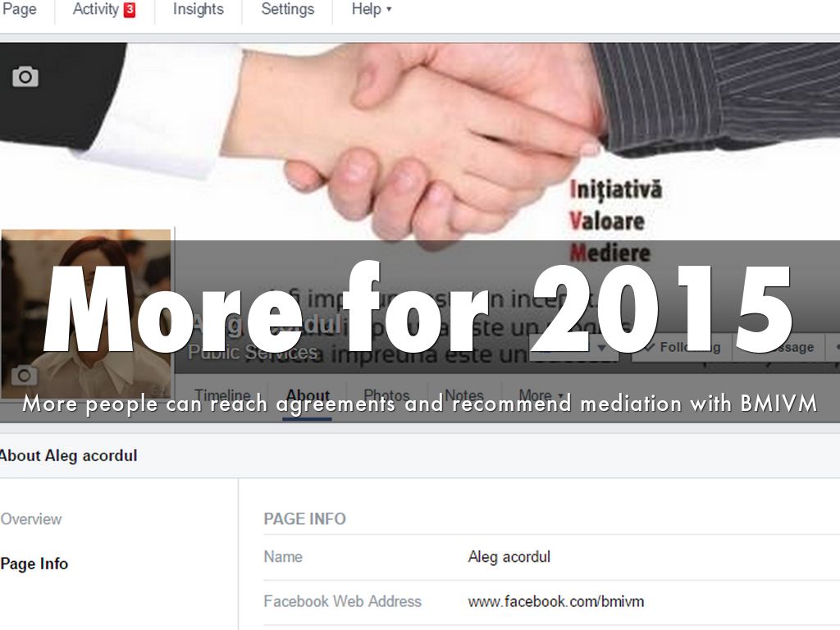Viewport: 840px width, 630px height.
Task: Select the Timeline tab
Action: click(x=222, y=395)
